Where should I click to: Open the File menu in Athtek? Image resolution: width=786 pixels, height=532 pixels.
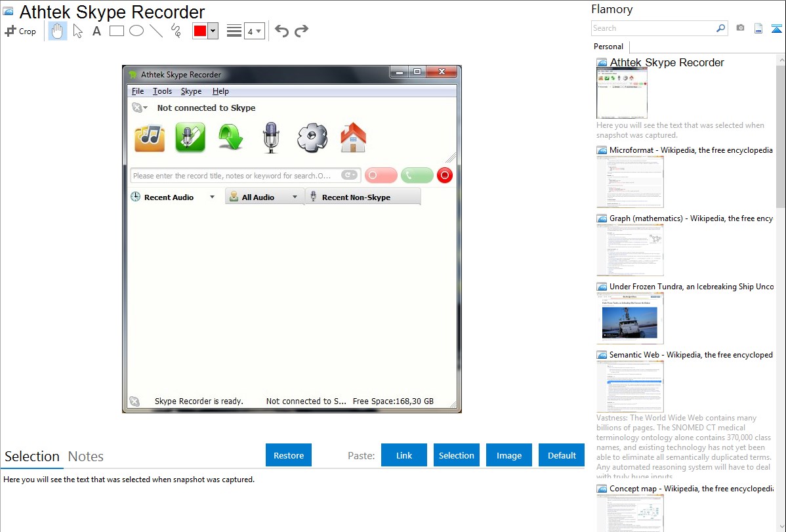[138, 91]
